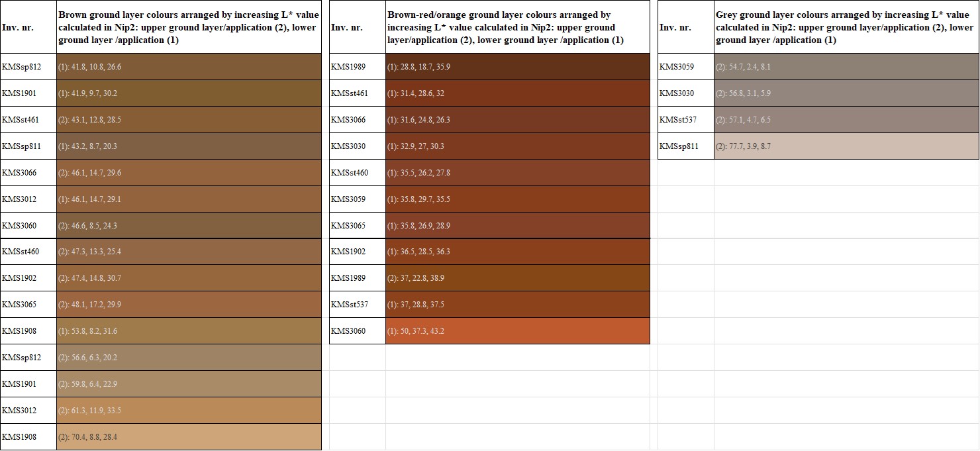Screen dimensions: 980x451
Task: Click the swatch labeled 59.8, 6.4, 22.9
Action: coord(189,384)
